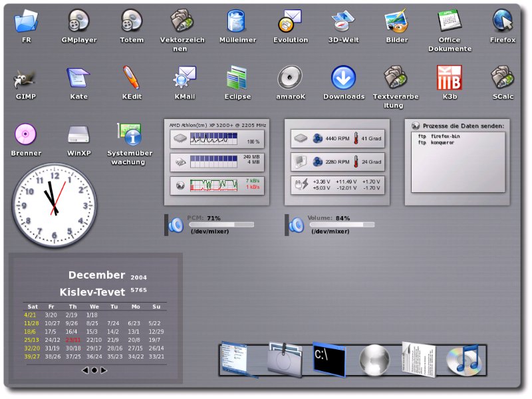532x399 pixels.
Task: Select calendar date 4/21
Action: click(x=30, y=315)
